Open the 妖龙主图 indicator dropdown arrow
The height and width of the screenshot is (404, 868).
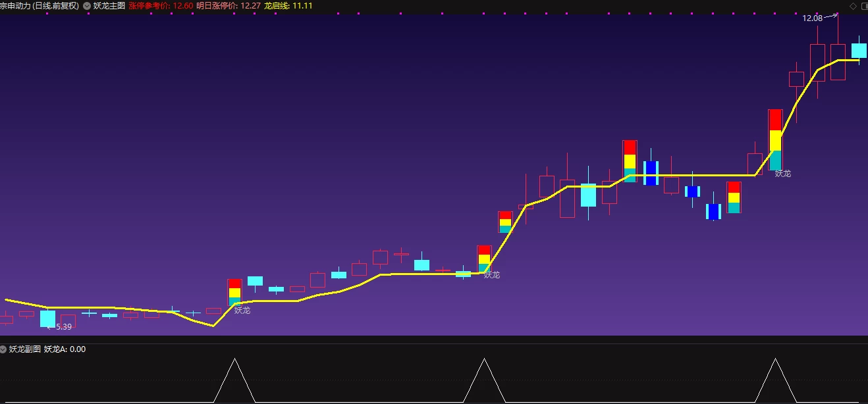[86, 6]
